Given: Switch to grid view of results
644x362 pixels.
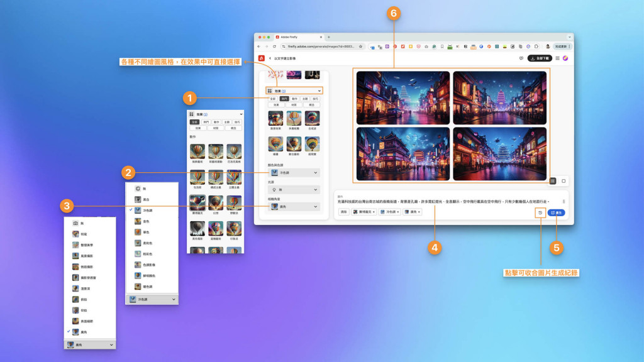Looking at the screenshot, I should (553, 181).
